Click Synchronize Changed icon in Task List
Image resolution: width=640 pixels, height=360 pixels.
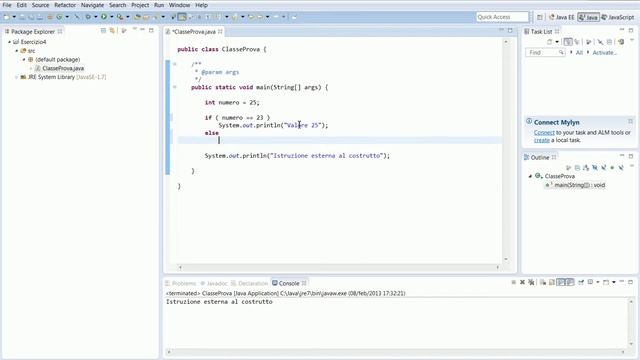(621, 42)
